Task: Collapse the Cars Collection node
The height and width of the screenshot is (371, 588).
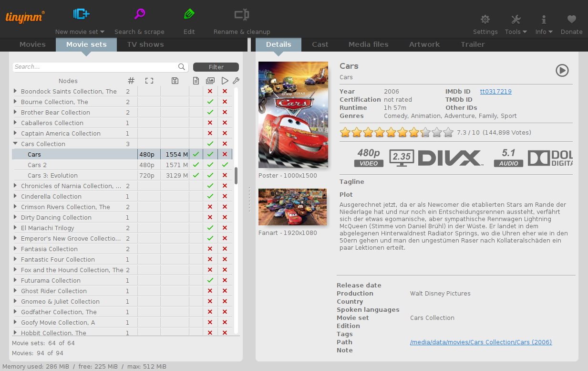Action: click(15, 144)
